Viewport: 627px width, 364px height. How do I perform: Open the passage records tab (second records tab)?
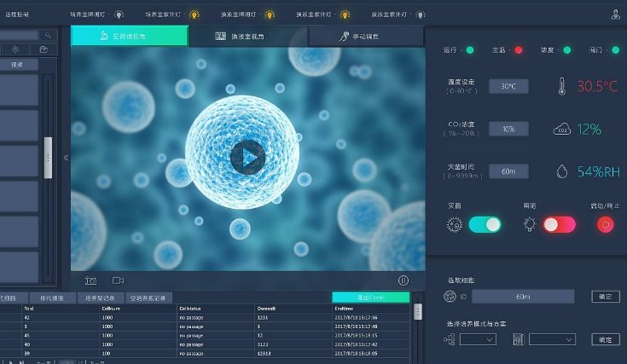click(x=52, y=298)
